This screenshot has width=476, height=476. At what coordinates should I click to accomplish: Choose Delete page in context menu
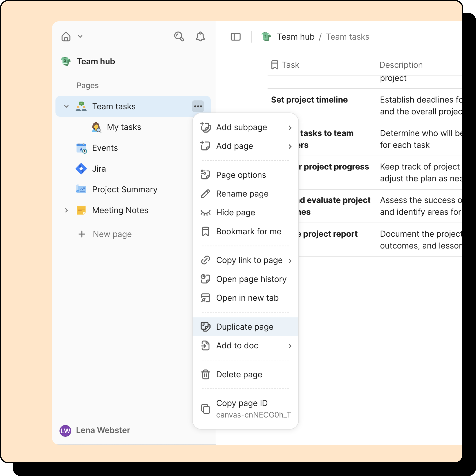[239, 374]
